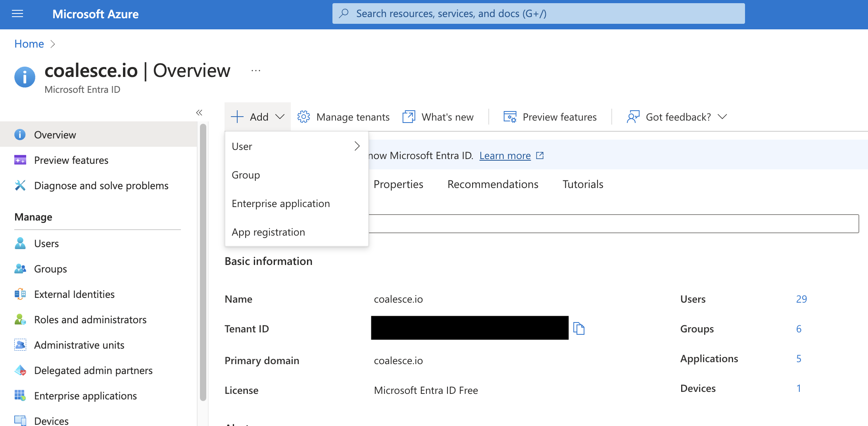Click the Azure search resources field
Screen dimensions: 868x426
(538, 13)
